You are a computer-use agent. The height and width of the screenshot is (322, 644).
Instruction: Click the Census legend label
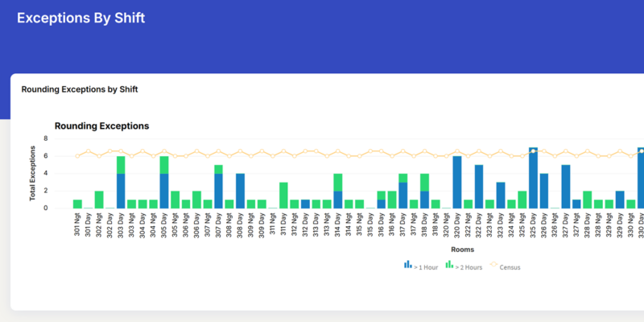[x=510, y=267]
